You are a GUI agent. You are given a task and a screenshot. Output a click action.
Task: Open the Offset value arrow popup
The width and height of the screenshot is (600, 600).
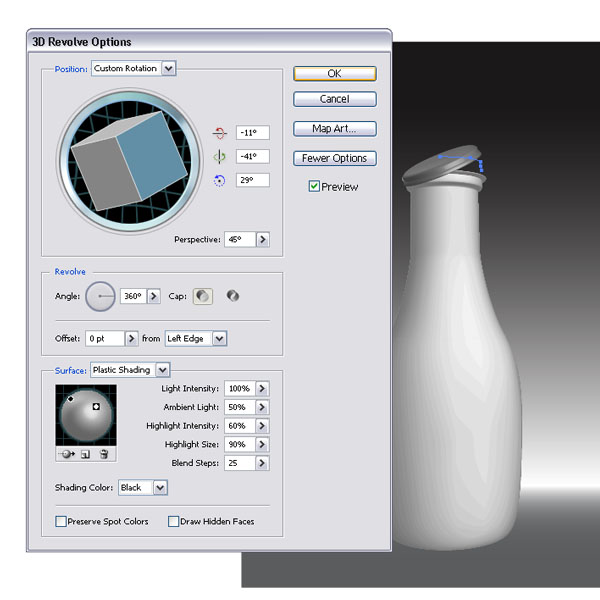click(x=131, y=339)
